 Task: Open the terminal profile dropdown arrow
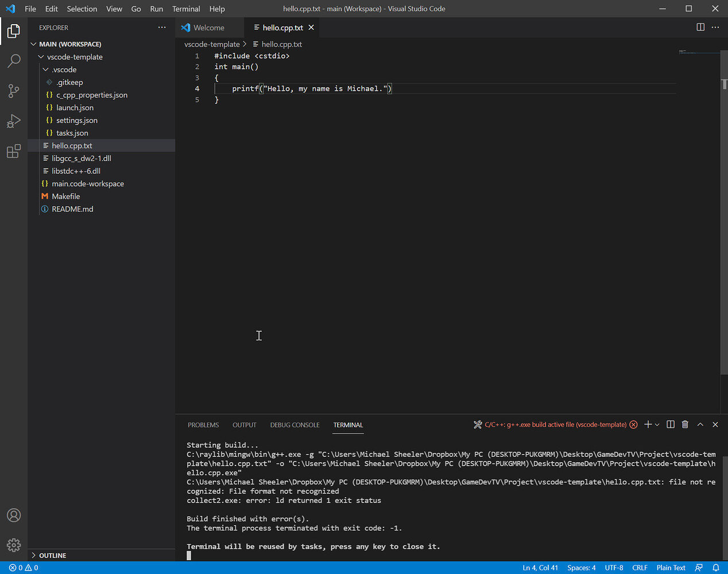[x=657, y=424]
